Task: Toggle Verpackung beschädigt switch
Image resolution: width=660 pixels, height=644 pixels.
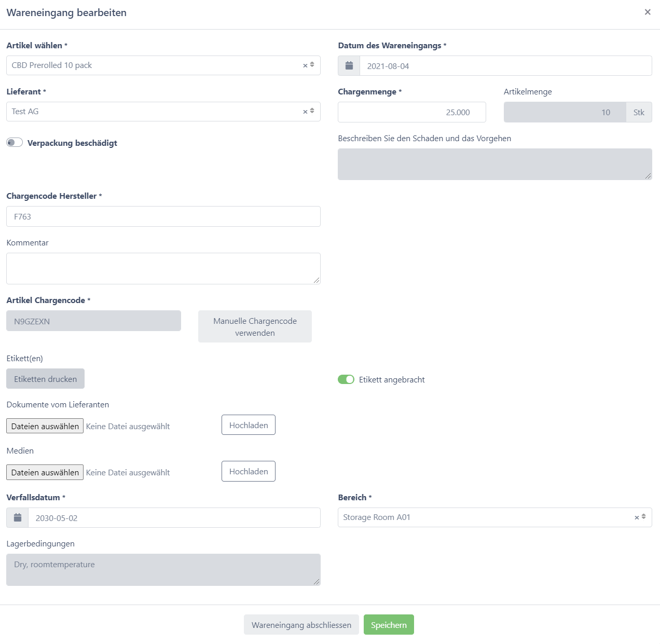Action: coord(15,143)
